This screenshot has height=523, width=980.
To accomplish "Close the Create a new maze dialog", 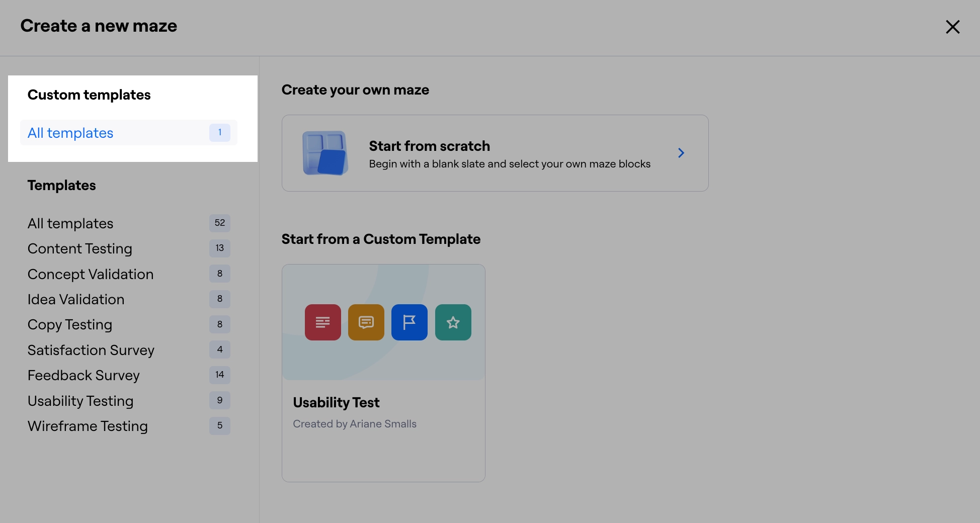I will [953, 27].
